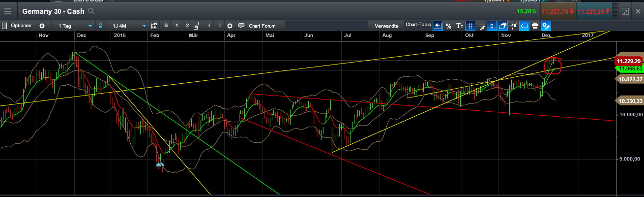
Task: Click the S layout button
Action: [x=166, y=26]
